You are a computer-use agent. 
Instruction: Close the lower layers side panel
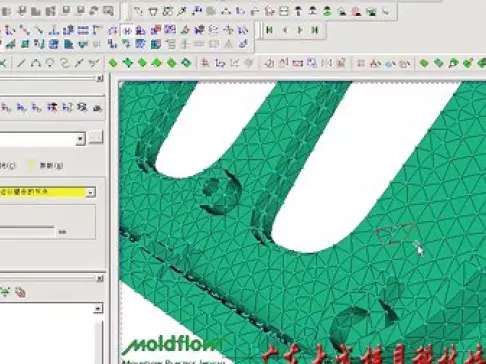point(99,278)
